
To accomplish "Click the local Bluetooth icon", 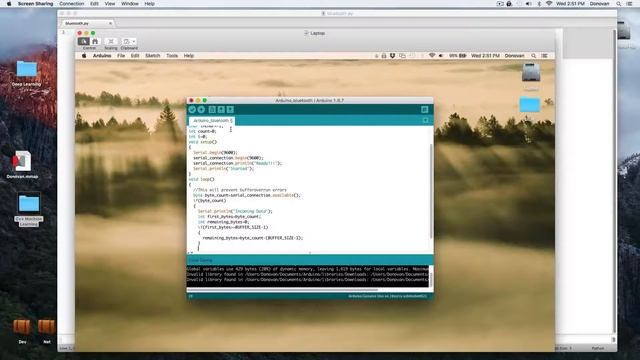I will coord(539,4).
